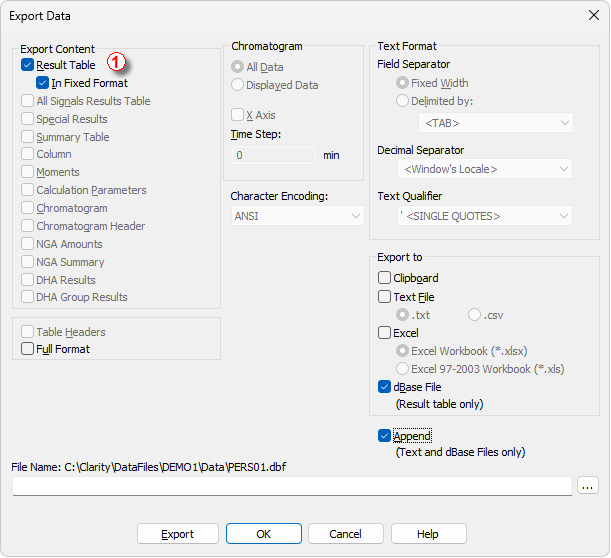611x558 pixels.
Task: Open the Character Encoding ANSI dropdown
Action: [x=298, y=216]
